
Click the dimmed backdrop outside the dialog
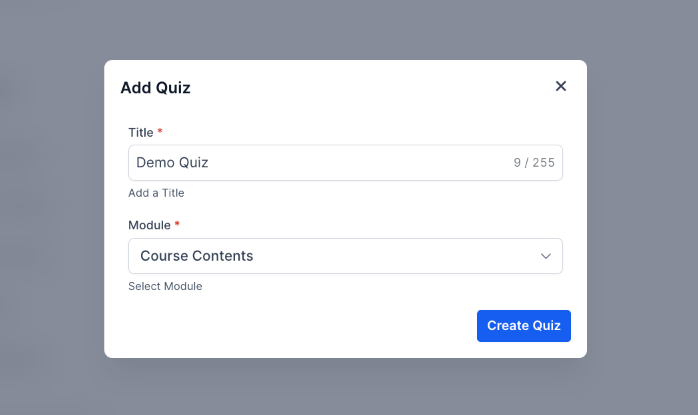click(x=50, y=200)
